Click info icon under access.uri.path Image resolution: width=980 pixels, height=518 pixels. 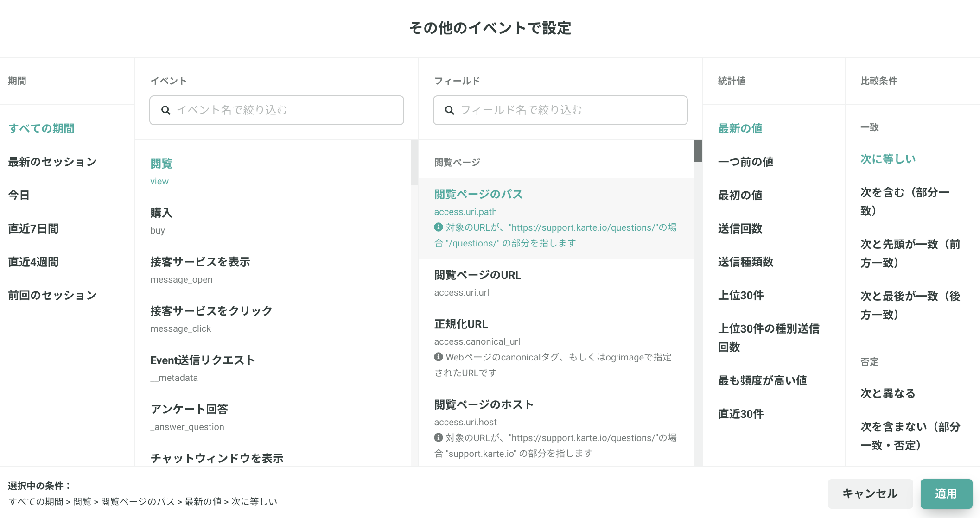point(439,227)
